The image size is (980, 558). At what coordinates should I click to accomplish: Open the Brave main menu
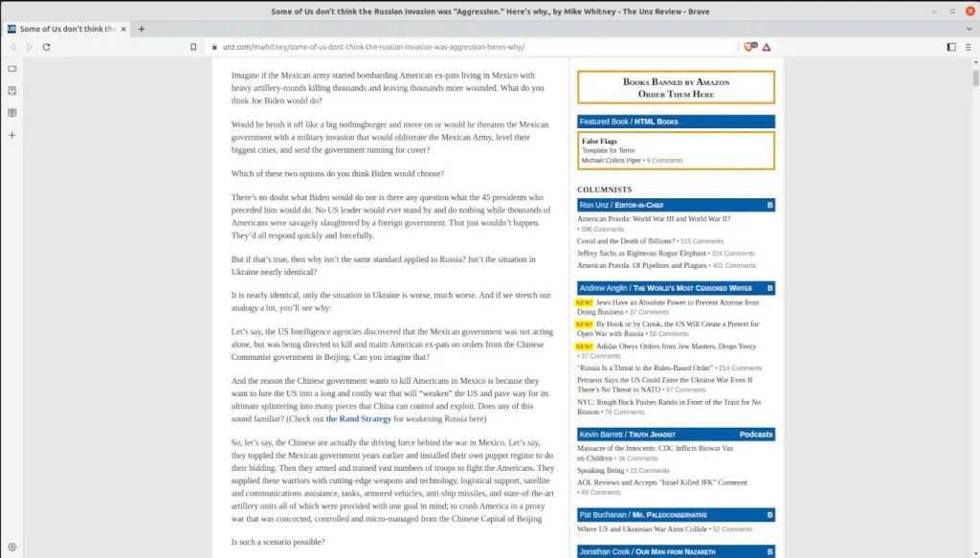(x=968, y=47)
